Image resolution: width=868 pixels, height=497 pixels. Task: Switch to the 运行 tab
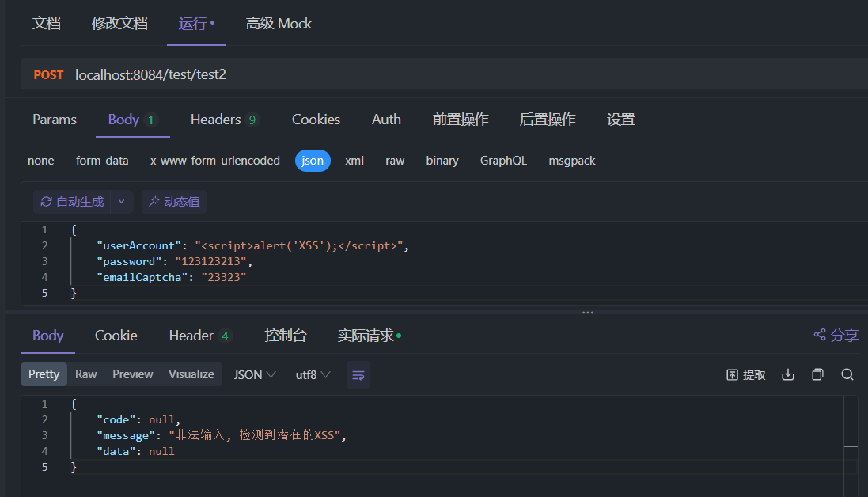[196, 23]
